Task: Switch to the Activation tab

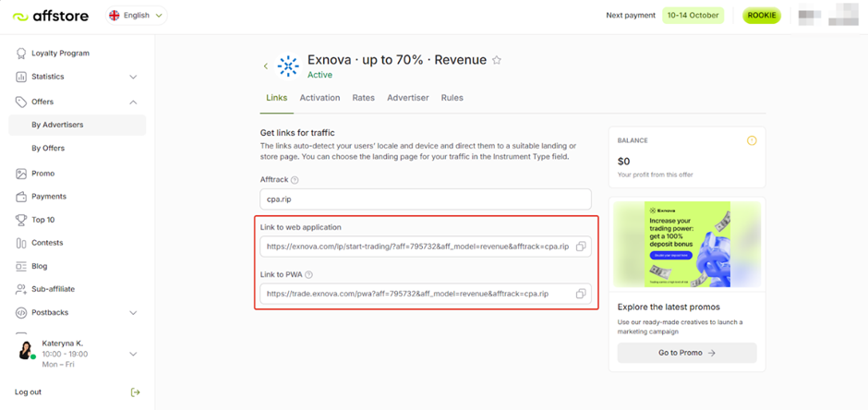Action: pyautogui.click(x=319, y=98)
